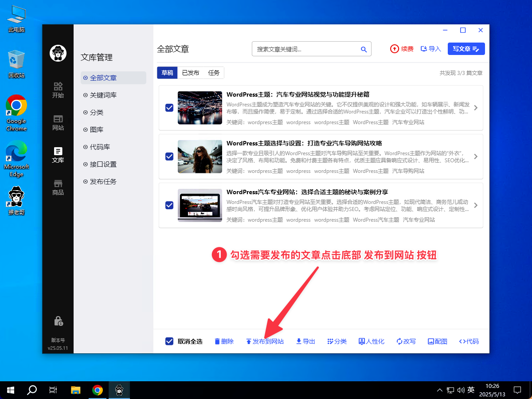Uncheck the 汽车导购网站攻略 article checkbox

tap(169, 156)
